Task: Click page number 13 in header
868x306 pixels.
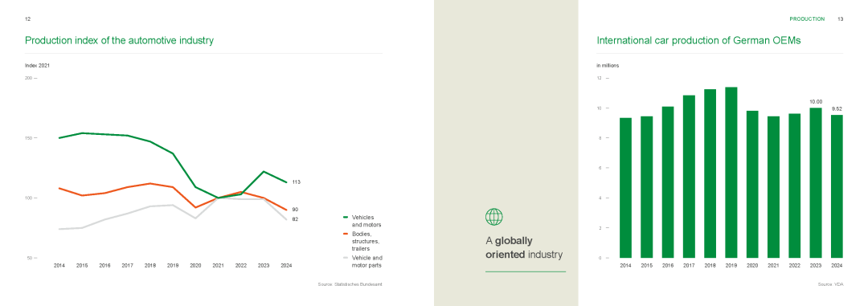Action: (x=841, y=18)
